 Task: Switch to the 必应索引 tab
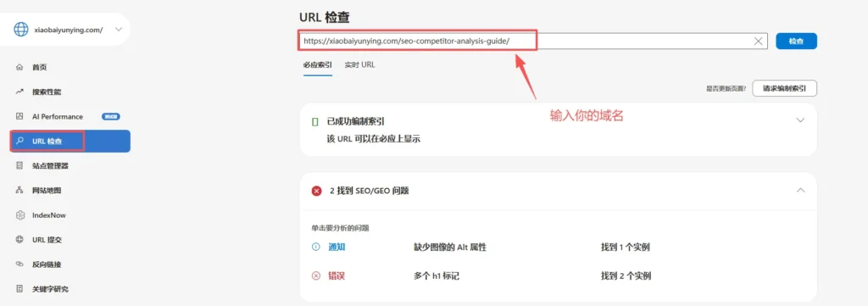(318, 64)
